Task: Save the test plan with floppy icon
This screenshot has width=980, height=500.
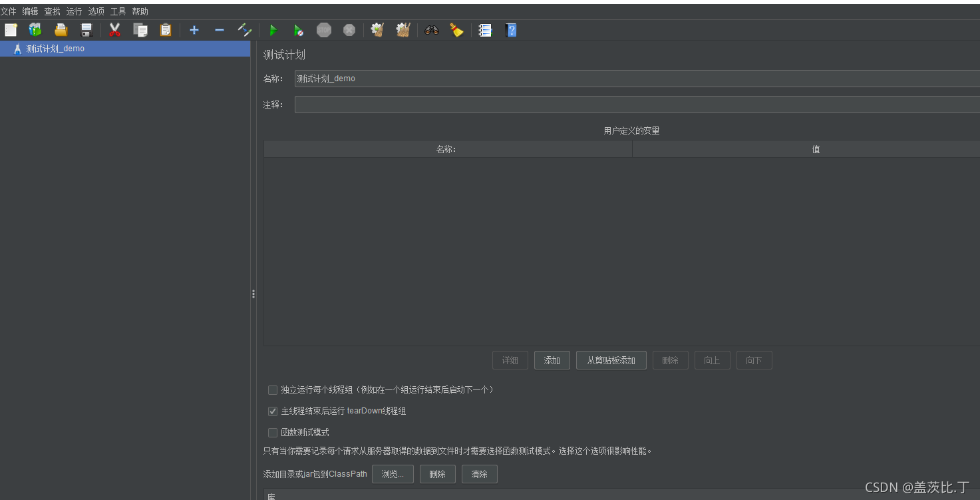Action: point(86,30)
